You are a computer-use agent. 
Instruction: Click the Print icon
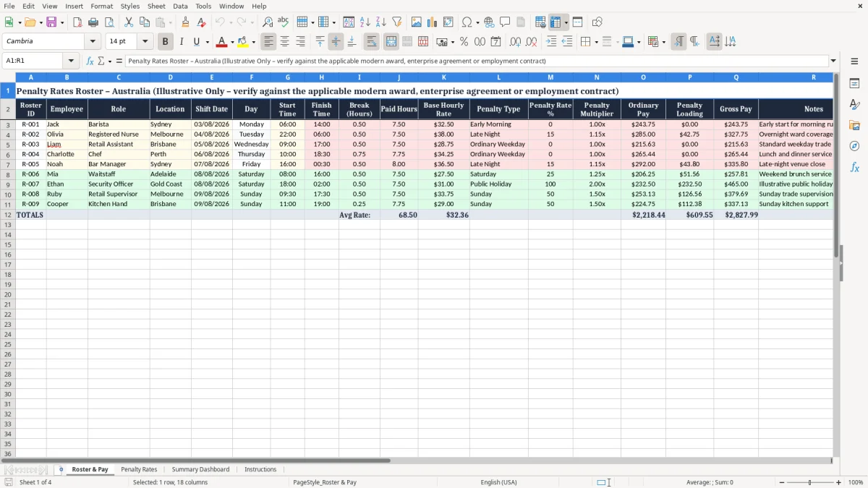click(x=93, y=22)
